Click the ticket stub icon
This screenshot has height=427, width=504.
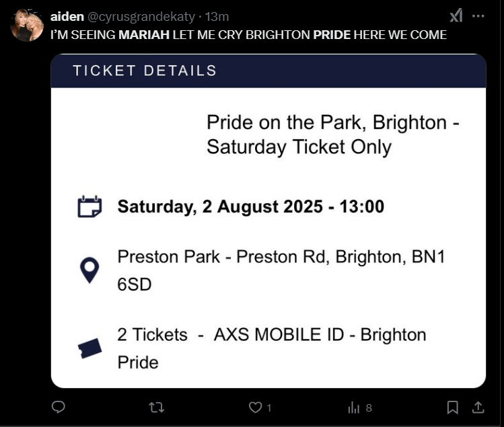pyautogui.click(x=89, y=348)
